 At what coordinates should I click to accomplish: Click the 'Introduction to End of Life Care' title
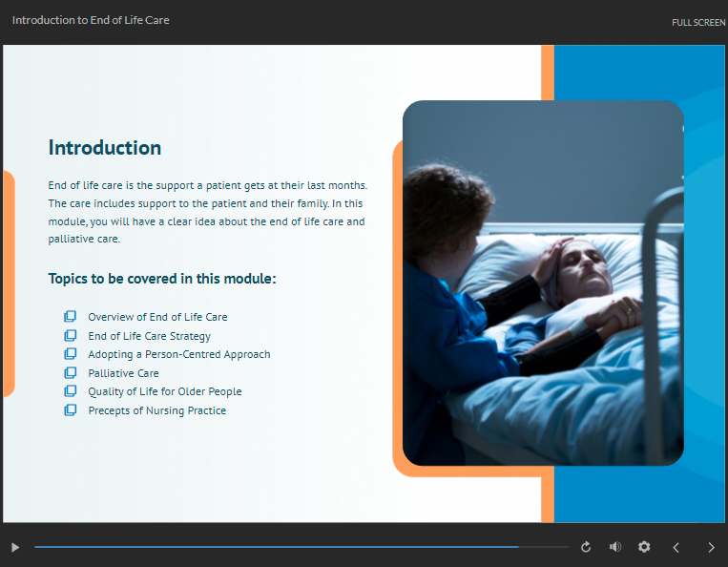point(91,20)
